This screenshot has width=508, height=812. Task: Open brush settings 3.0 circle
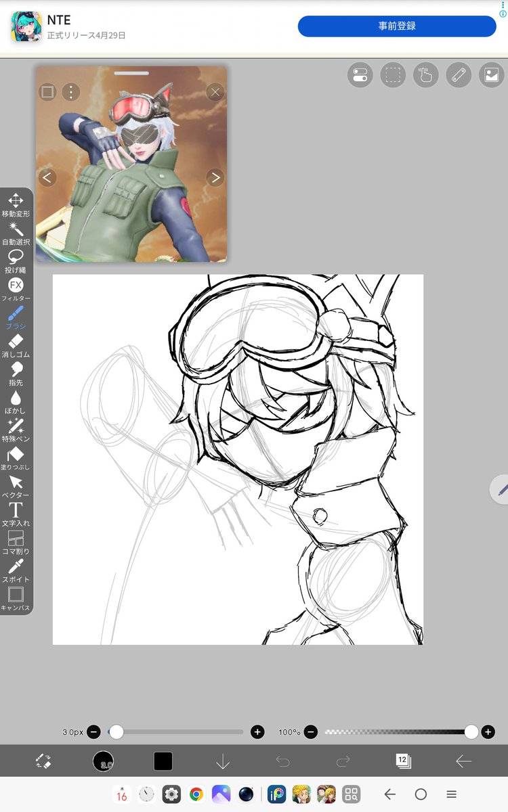pyautogui.click(x=103, y=761)
